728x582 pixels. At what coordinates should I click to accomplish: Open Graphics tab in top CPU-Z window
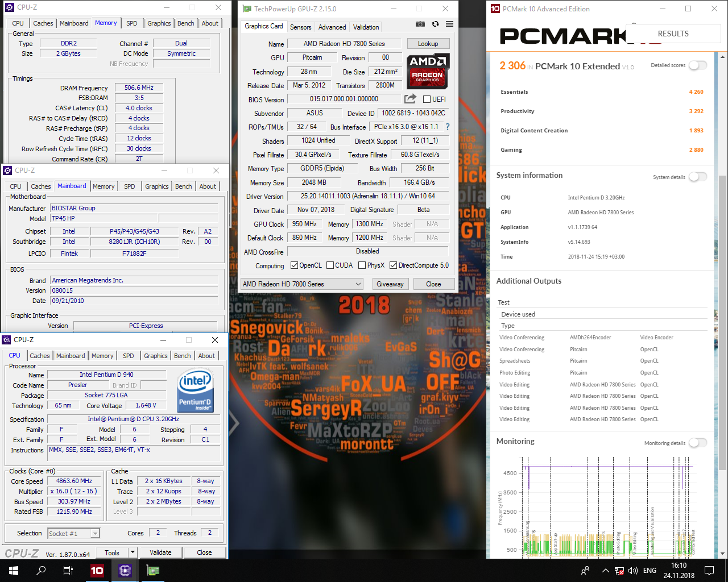pos(159,23)
